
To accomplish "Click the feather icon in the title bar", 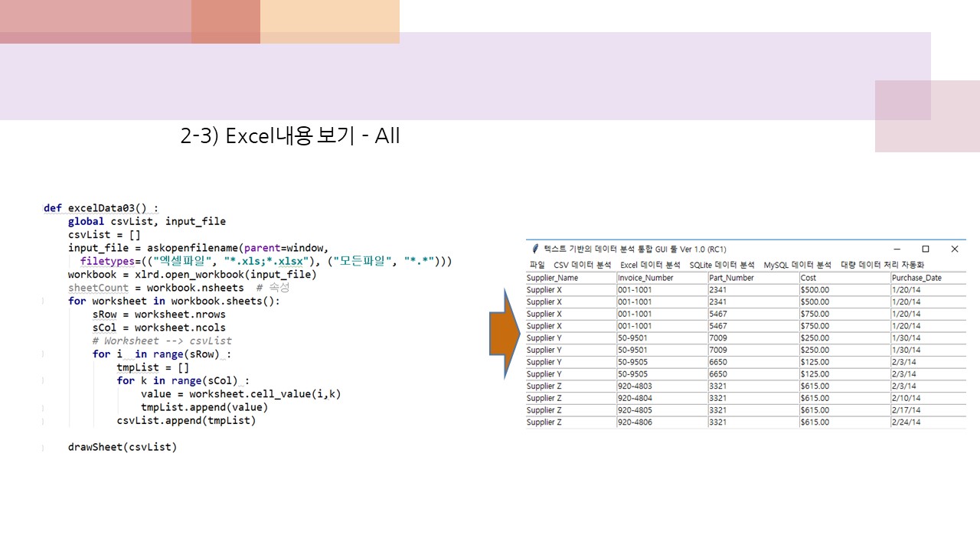I will coord(535,249).
